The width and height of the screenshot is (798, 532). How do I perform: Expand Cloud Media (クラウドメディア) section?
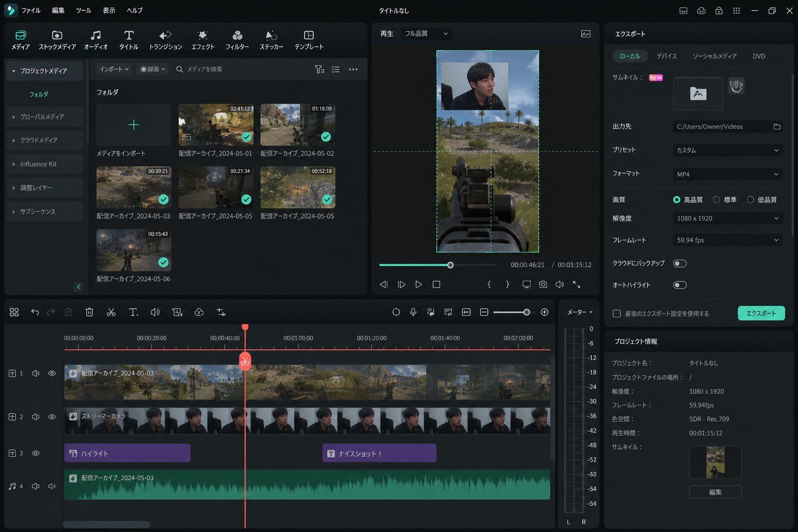pyautogui.click(x=45, y=140)
